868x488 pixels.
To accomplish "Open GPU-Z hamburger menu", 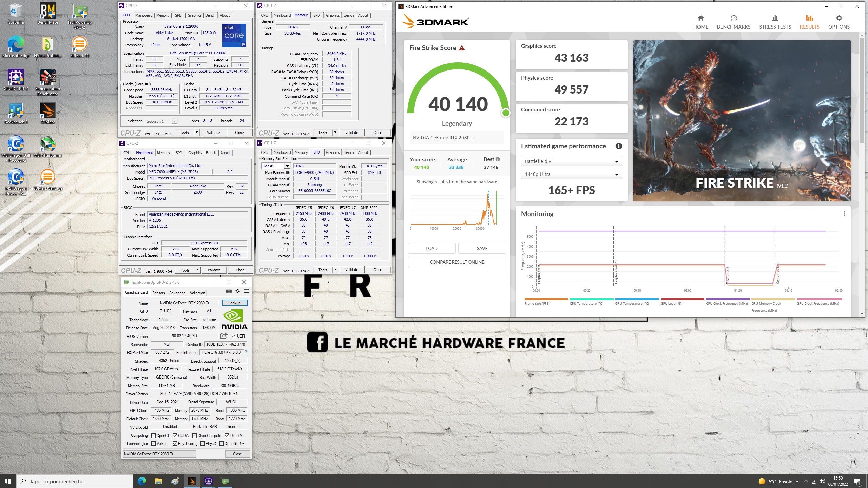I will tap(246, 291).
